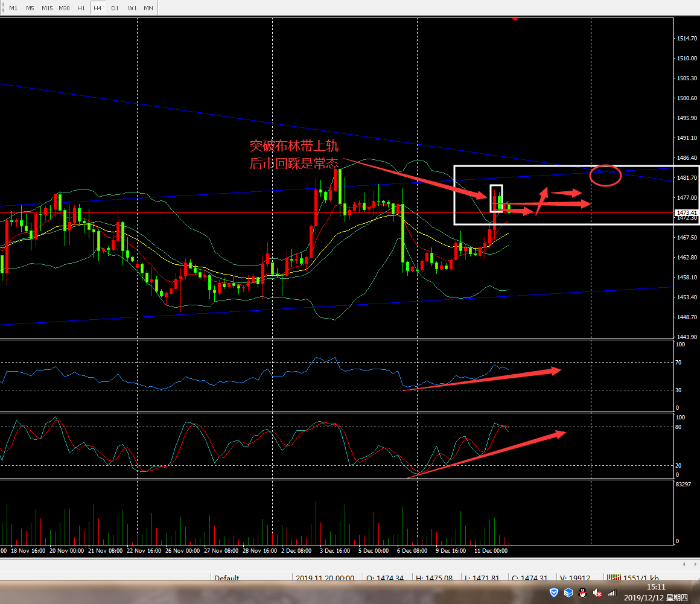Click the red Chinese annotation text on chart

(294, 154)
